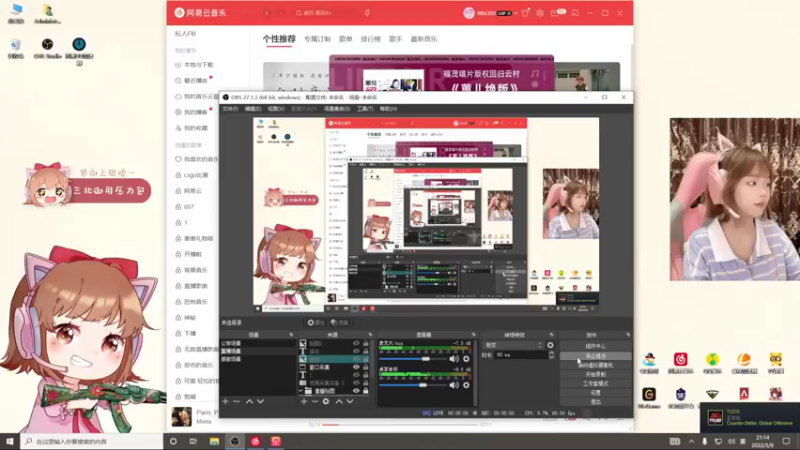Open NetEase settings gear in red header
800x450 pixels.
(540, 13)
